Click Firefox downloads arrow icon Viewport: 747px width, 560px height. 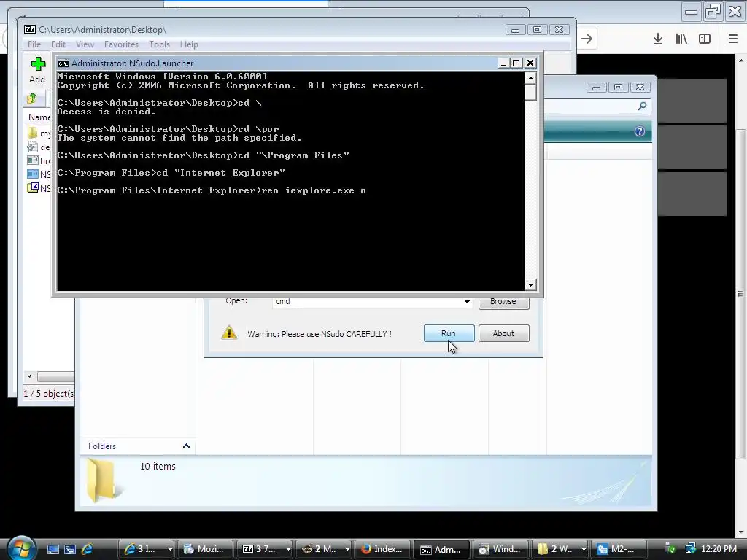click(x=658, y=39)
